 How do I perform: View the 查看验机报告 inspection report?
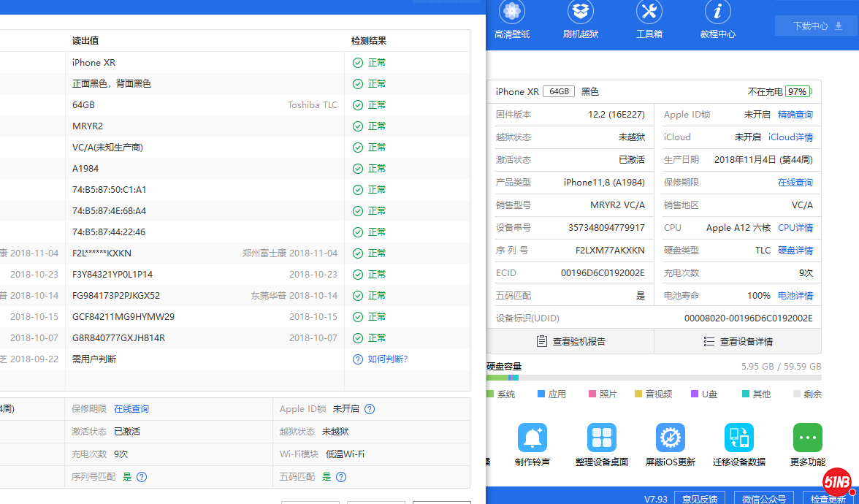click(x=570, y=341)
